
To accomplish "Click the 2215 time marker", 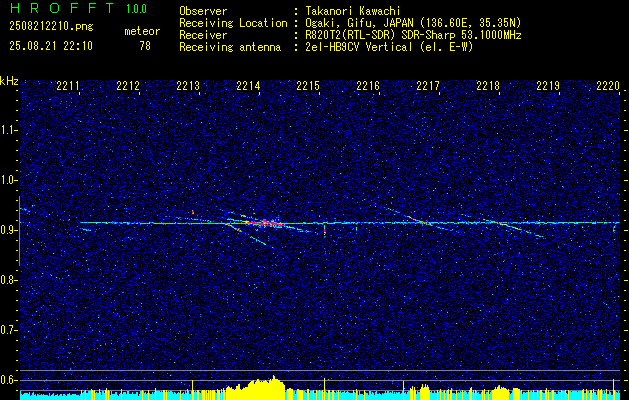I will [308, 85].
